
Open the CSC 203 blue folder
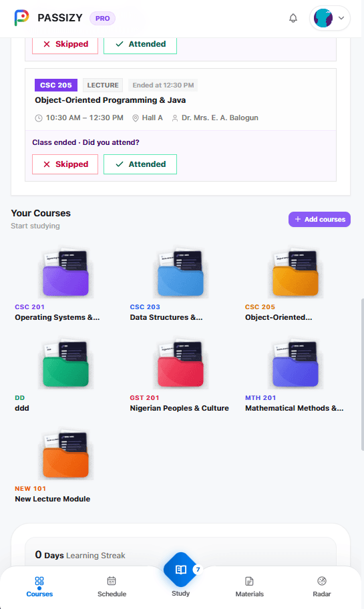point(180,272)
